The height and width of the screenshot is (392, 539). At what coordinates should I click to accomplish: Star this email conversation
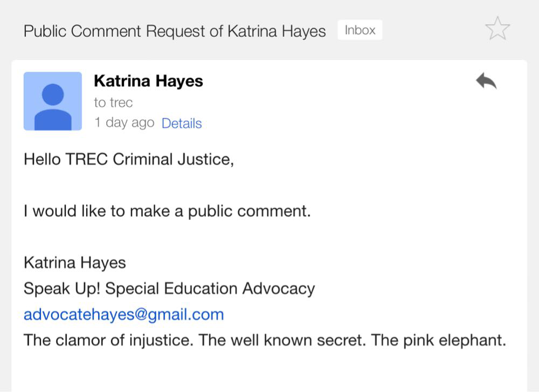pyautogui.click(x=497, y=29)
